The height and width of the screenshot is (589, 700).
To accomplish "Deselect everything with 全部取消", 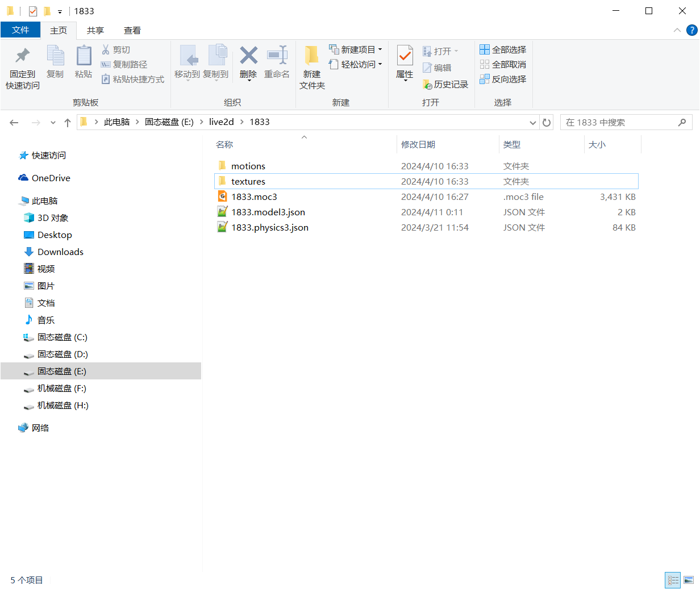I will (x=503, y=65).
